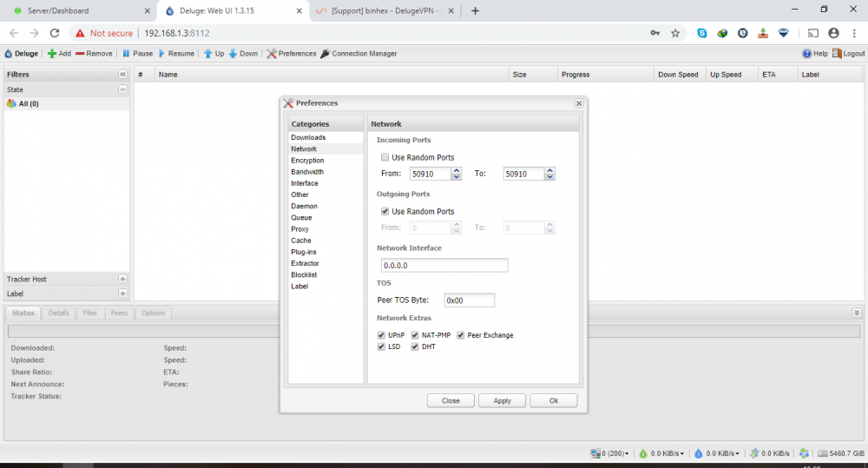The image size is (868, 468).
Task: Open Chrome profile avatar menu
Action: 833,33
